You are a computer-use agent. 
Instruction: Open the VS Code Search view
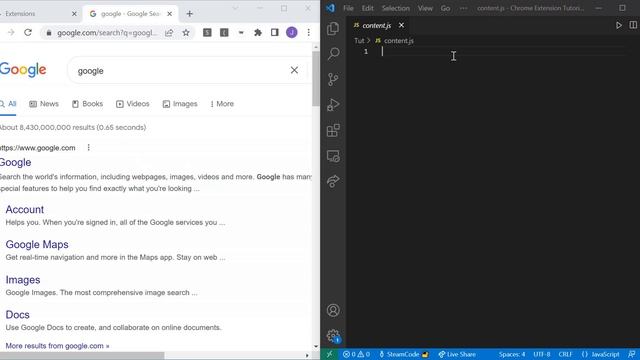tap(333, 53)
